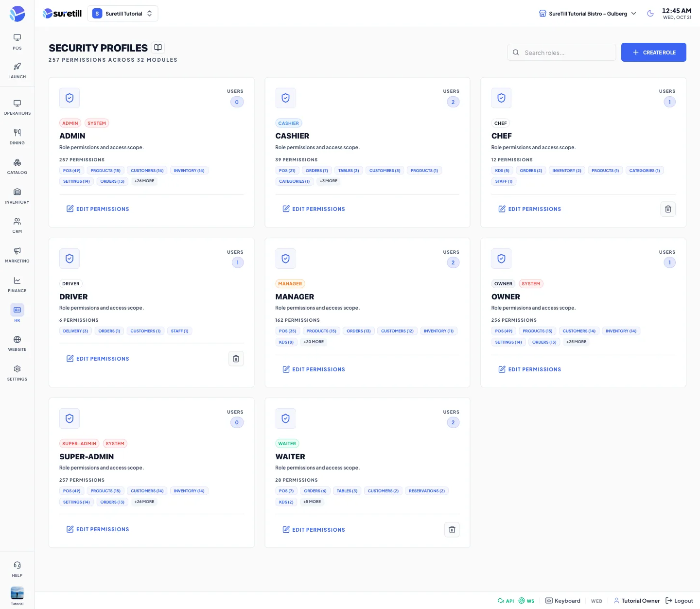Open the Settings gear in sidebar
This screenshot has width=700, height=609.
tap(17, 373)
